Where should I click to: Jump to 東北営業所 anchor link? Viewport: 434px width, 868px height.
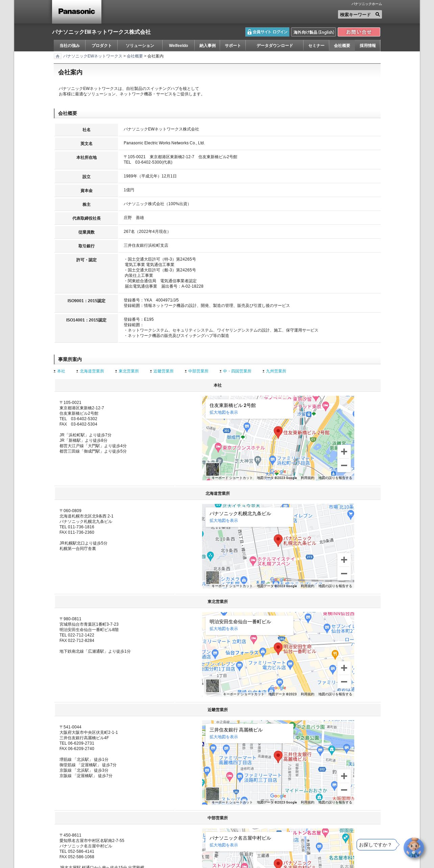129,371
